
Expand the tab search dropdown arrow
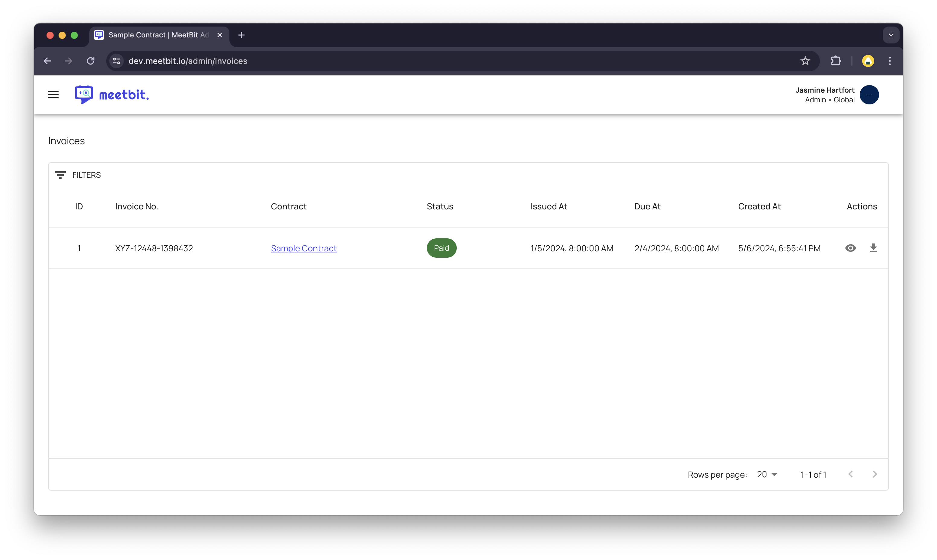(x=891, y=35)
